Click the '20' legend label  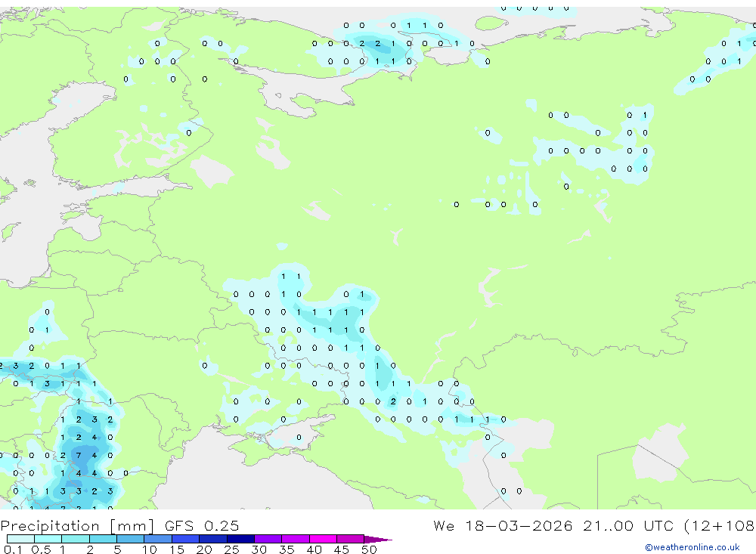click(204, 549)
